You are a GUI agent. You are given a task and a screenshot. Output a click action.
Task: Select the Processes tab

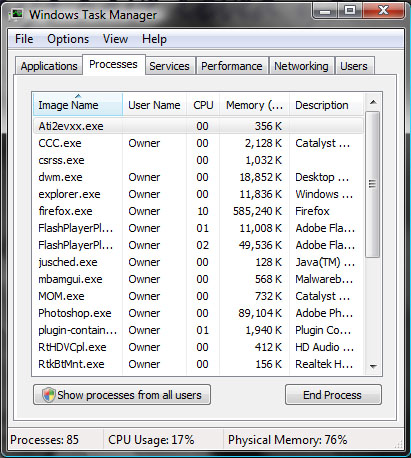coord(113,64)
